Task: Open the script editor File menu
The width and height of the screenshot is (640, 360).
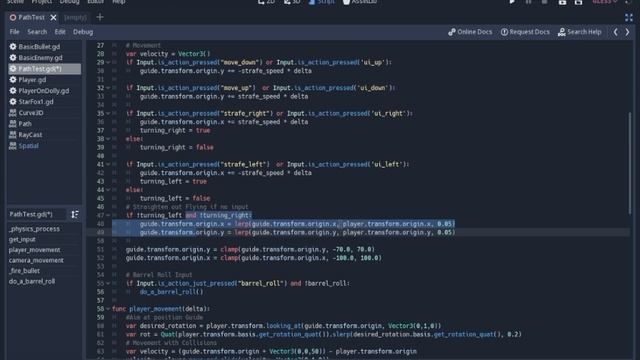Action: [x=14, y=32]
